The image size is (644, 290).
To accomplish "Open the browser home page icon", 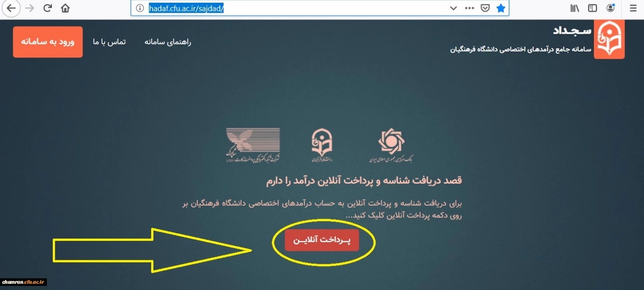I will tap(65, 8).
